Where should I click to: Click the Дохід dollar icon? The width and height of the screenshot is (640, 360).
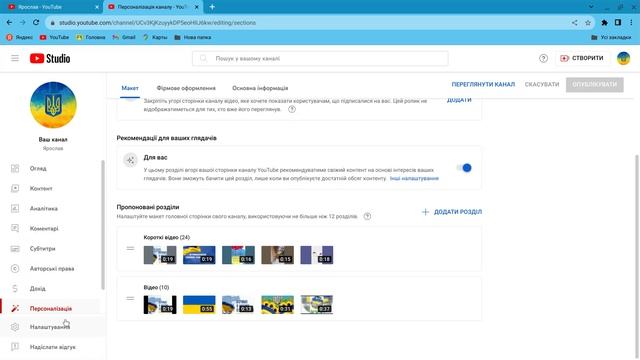click(15, 288)
